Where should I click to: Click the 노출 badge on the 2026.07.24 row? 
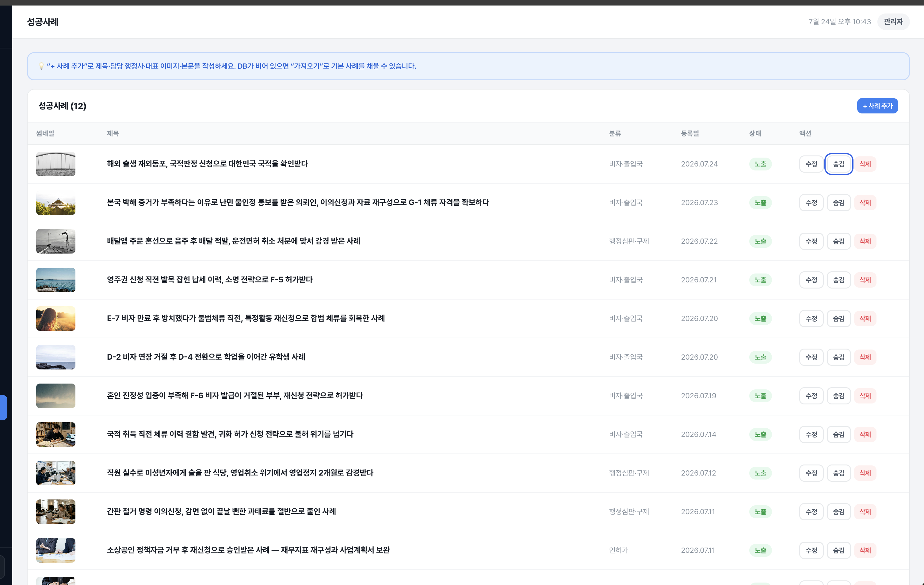click(x=760, y=164)
